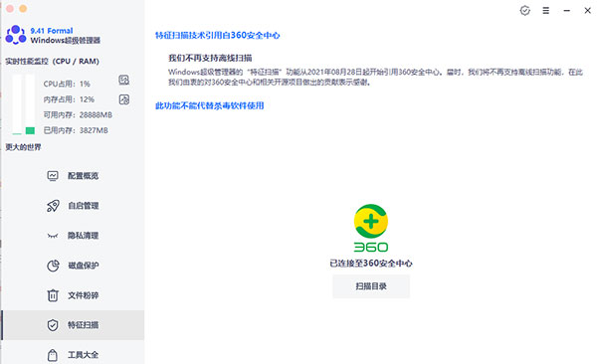Click the 实时性能监控 (CPU / RAM) heading
The image size is (597, 364).
[52, 61]
